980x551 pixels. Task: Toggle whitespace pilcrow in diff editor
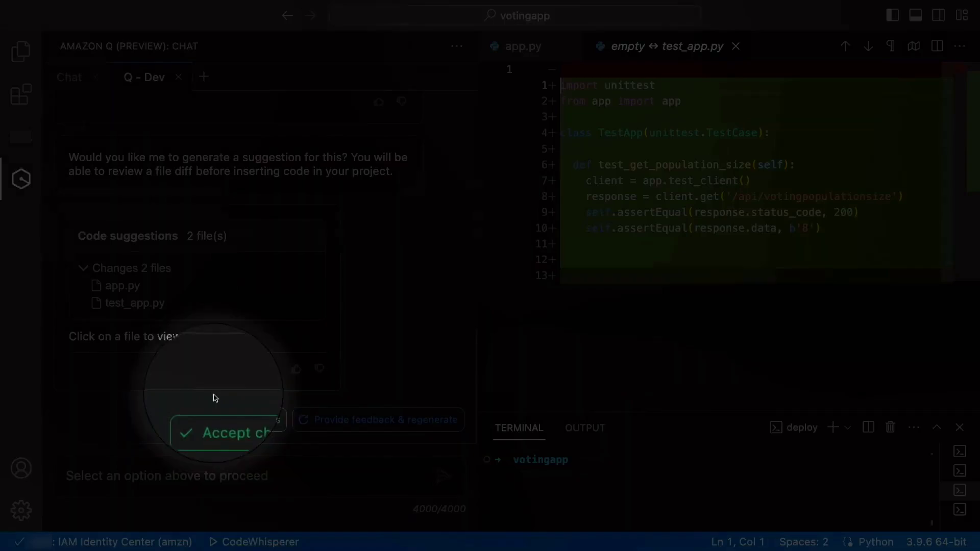[x=891, y=46]
